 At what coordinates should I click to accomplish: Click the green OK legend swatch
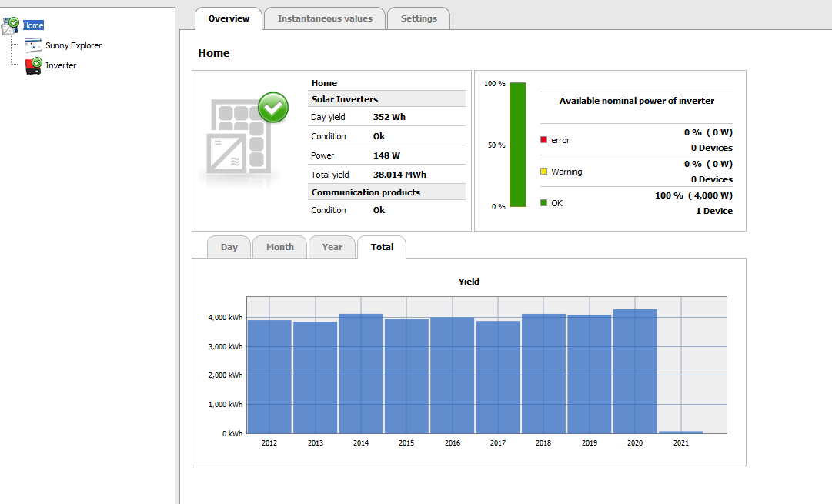click(x=543, y=202)
